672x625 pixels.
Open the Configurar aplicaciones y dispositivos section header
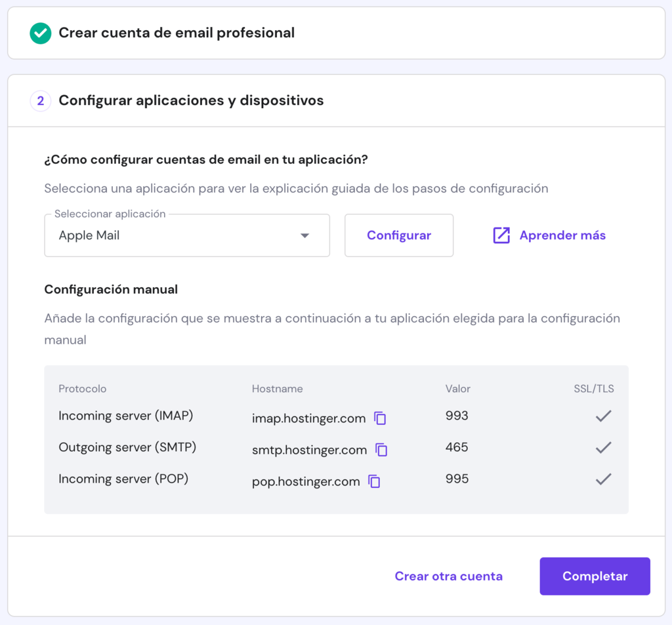(192, 100)
